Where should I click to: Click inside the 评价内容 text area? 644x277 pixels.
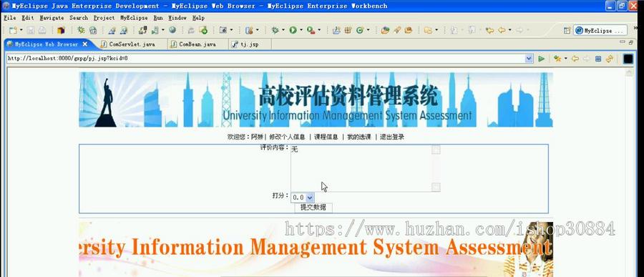coord(361,168)
